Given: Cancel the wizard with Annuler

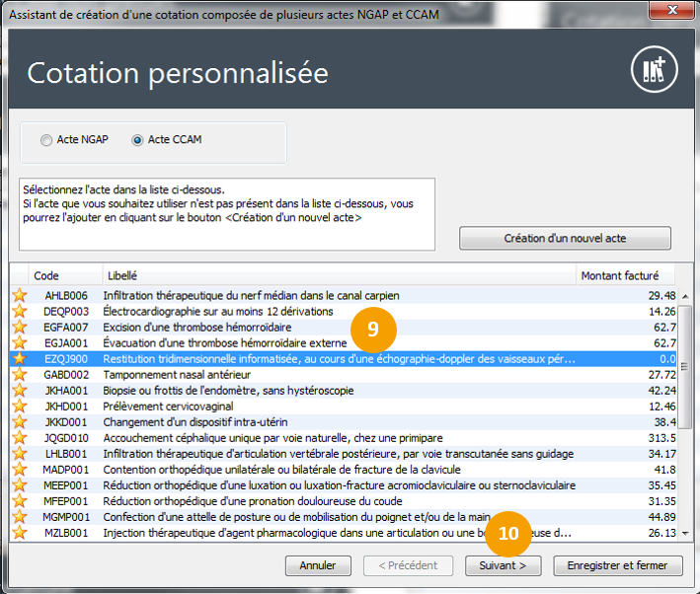Looking at the screenshot, I should 318,566.
